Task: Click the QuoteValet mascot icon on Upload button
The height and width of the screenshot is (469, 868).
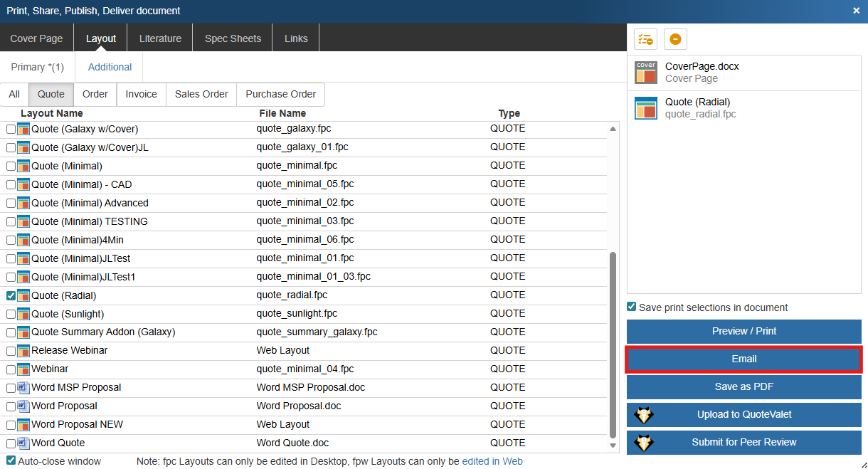Action: click(644, 415)
